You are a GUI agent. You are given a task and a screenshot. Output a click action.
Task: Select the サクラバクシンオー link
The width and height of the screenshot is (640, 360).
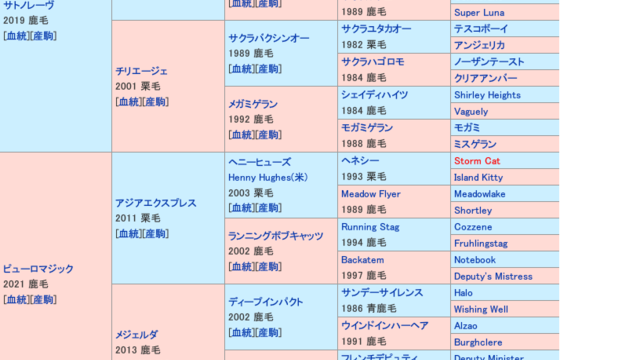tap(269, 38)
